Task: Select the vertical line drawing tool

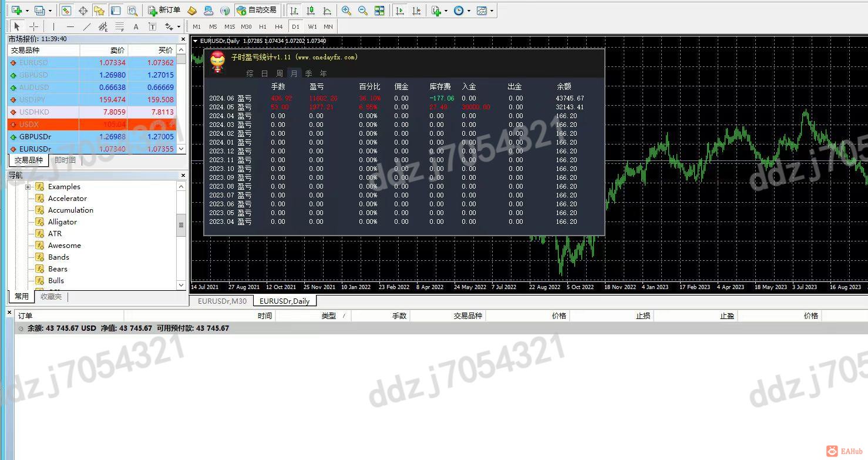Action: [53, 26]
